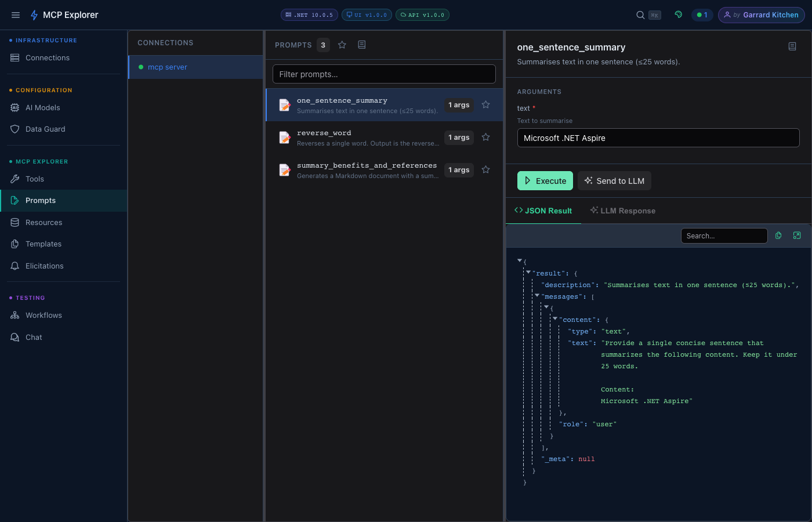Click the Send to LLM button
Viewport: 812px width, 522px height.
point(614,181)
